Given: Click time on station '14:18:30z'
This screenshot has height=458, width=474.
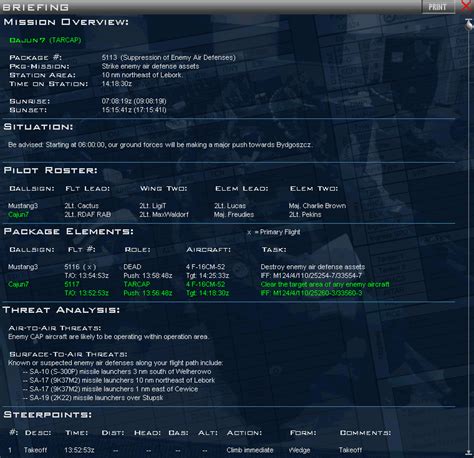Looking at the screenshot, I should coord(117,84).
